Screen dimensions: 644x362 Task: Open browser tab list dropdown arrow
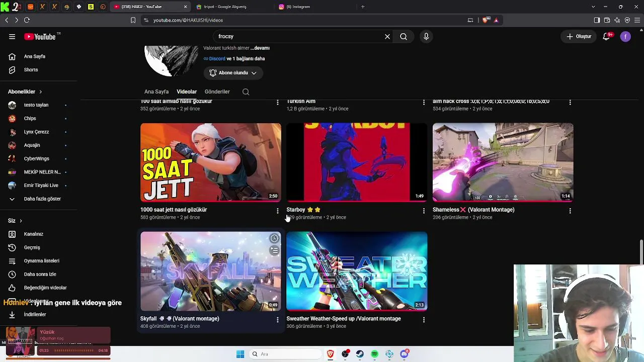click(x=593, y=7)
